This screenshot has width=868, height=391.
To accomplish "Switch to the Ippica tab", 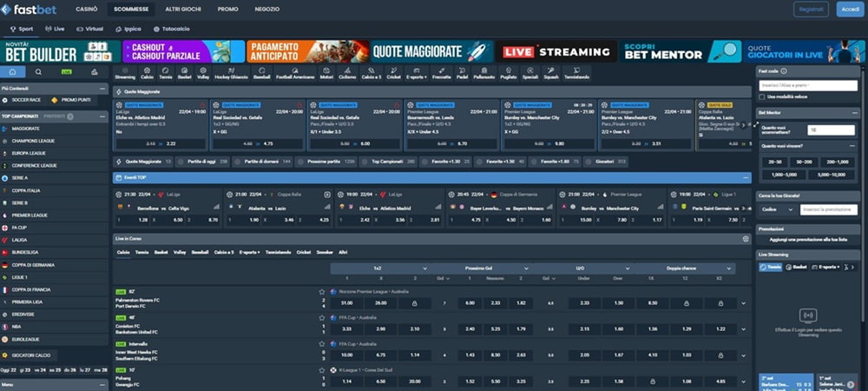I will (x=128, y=29).
